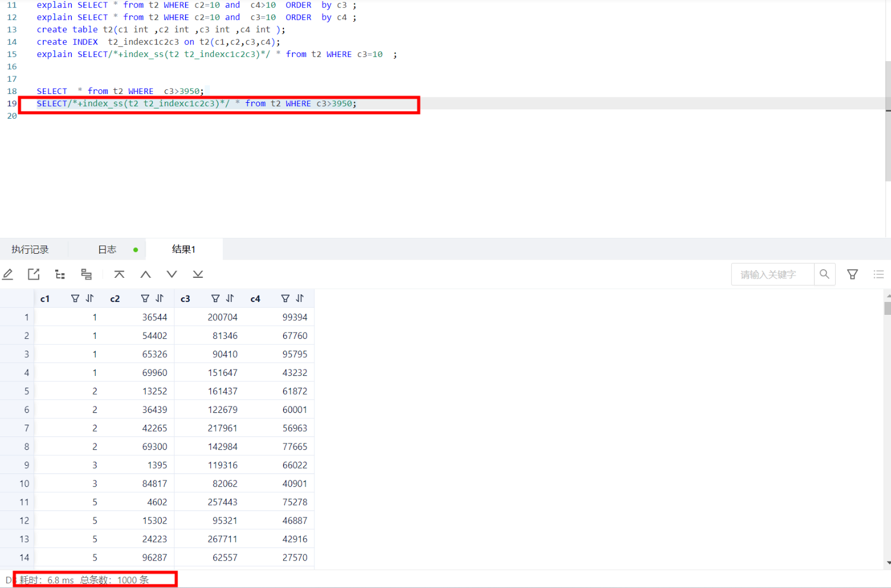The width and height of the screenshot is (891, 588).
Task: Click the magnifier search button
Action: tap(825, 274)
